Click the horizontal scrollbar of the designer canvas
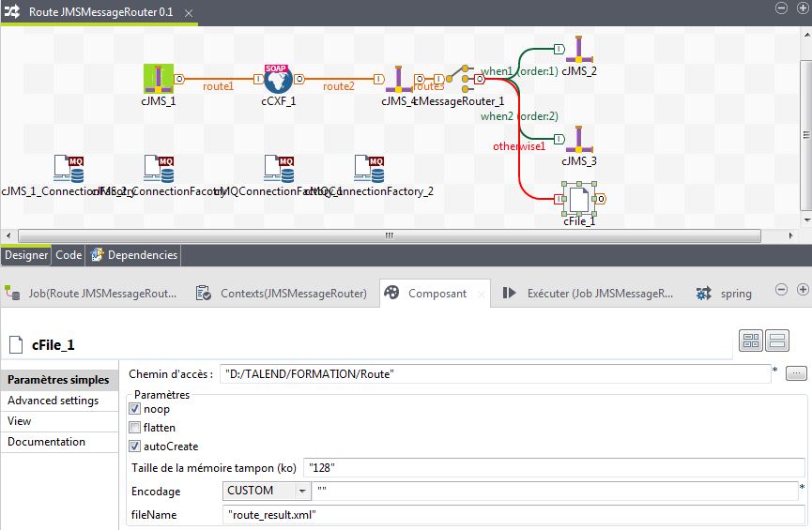Viewport: 812px width, 530px height. pos(390,235)
